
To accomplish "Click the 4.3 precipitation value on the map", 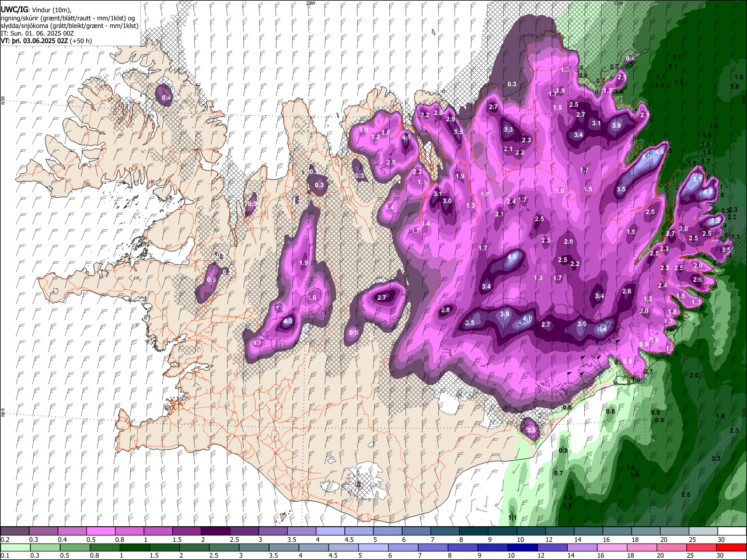I will pos(287,321).
